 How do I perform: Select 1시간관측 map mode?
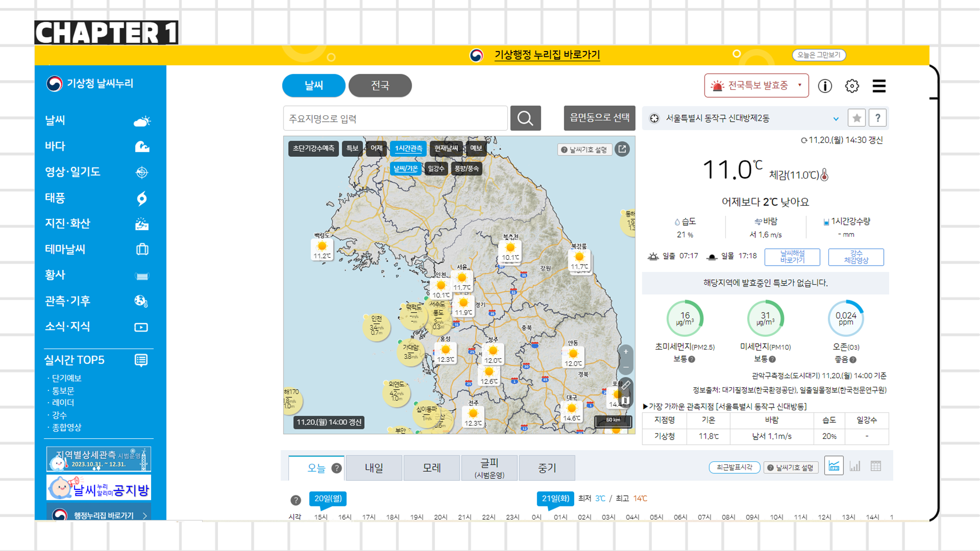tap(408, 148)
